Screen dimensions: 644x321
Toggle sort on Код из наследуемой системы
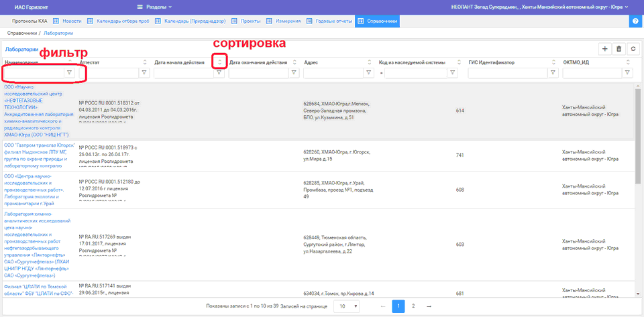(460, 62)
